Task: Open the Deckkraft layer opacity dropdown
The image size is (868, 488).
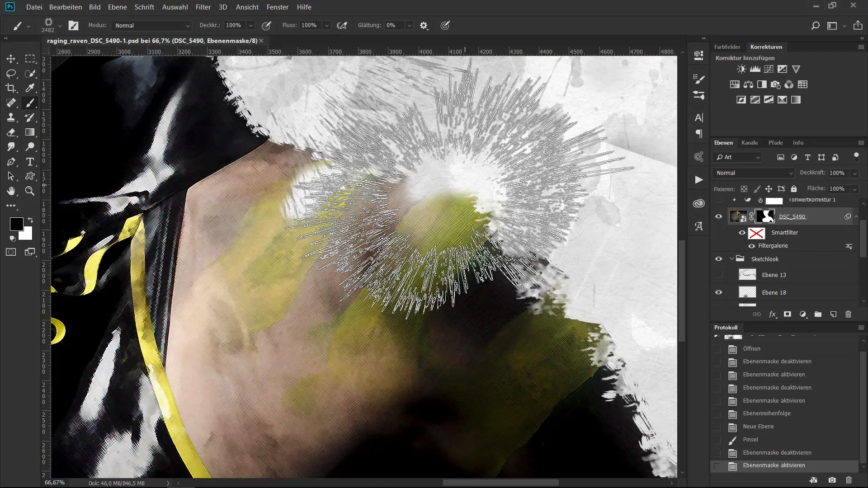Action: click(854, 173)
